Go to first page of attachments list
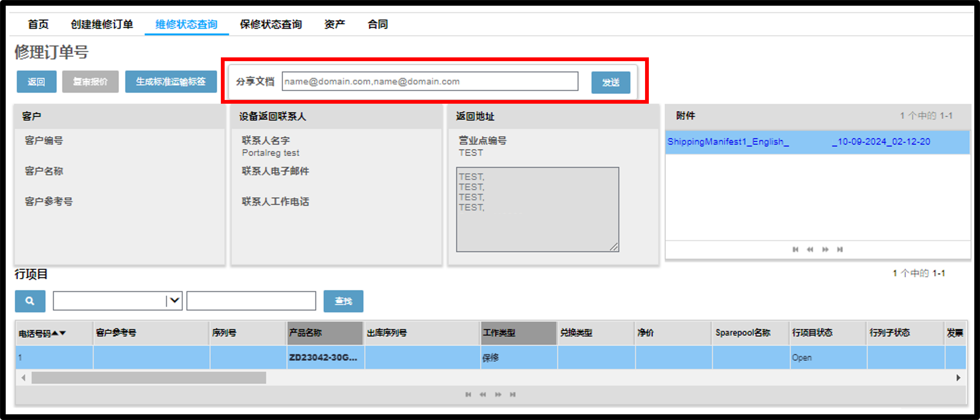980x420 pixels. [x=796, y=249]
